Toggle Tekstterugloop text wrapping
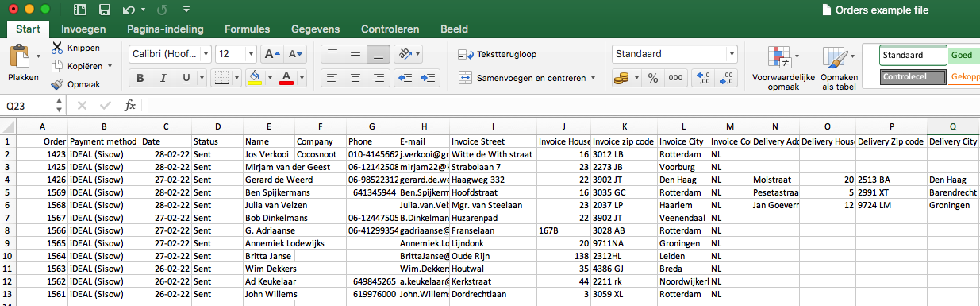This screenshot has height=306, width=980. pyautogui.click(x=498, y=54)
